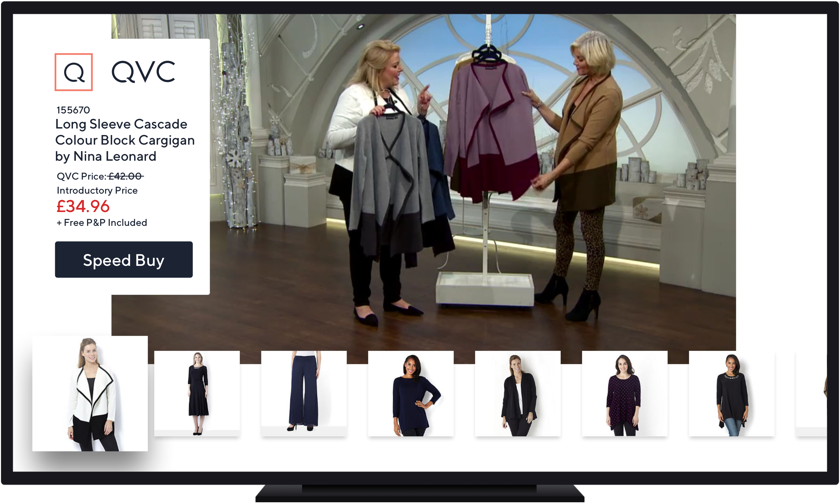840x504 pixels.
Task: Select the black open cardigan thumbnail
Action: [518, 393]
